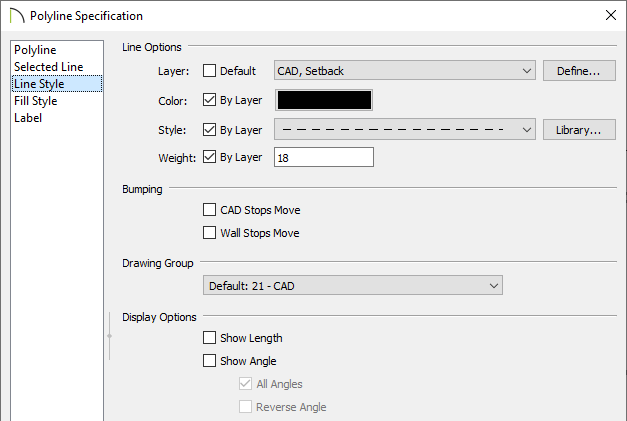Uncheck Style By Layer
The height and width of the screenshot is (421, 627).
click(209, 130)
